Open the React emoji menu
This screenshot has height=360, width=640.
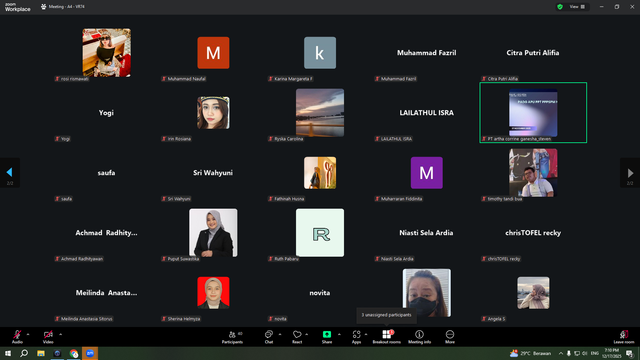pos(297,337)
